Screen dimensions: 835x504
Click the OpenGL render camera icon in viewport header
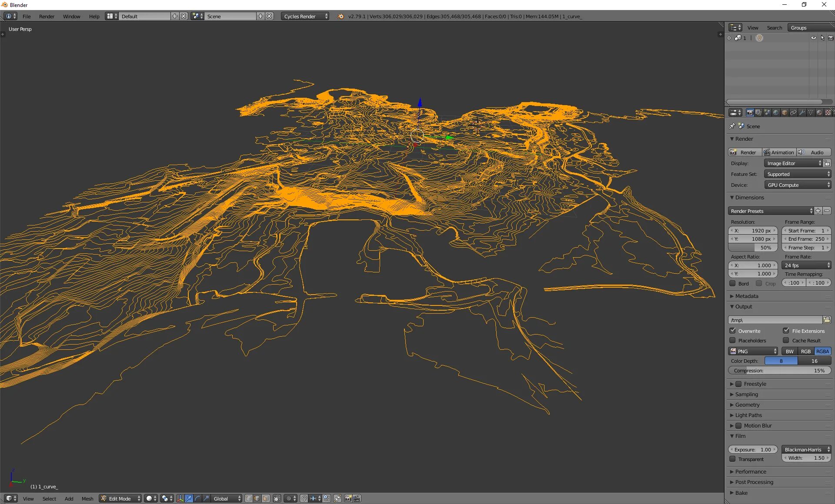coord(348,498)
